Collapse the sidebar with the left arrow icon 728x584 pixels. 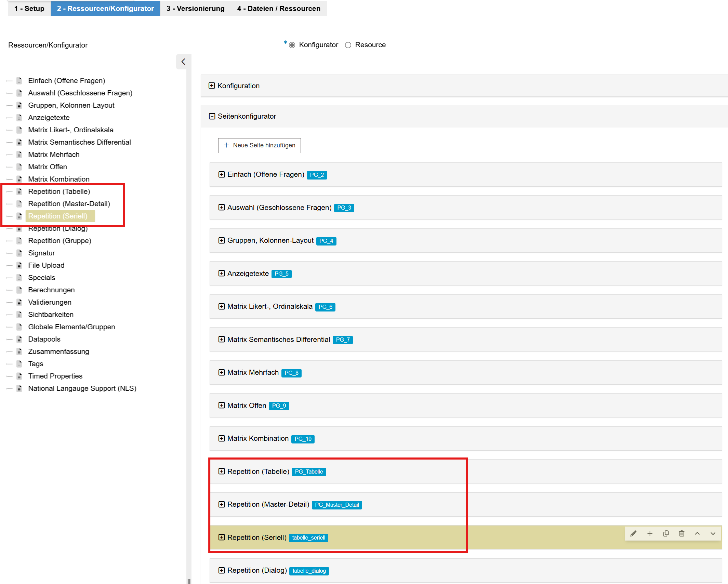[183, 62]
